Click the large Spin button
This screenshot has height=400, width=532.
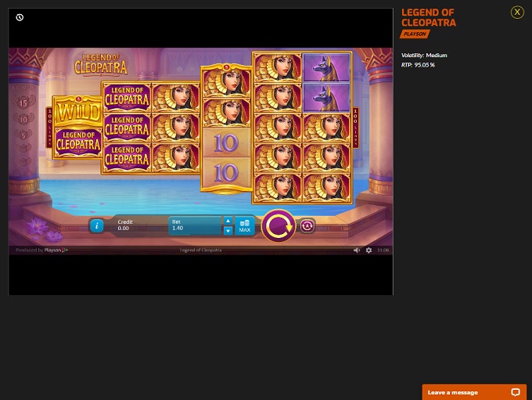(x=278, y=226)
